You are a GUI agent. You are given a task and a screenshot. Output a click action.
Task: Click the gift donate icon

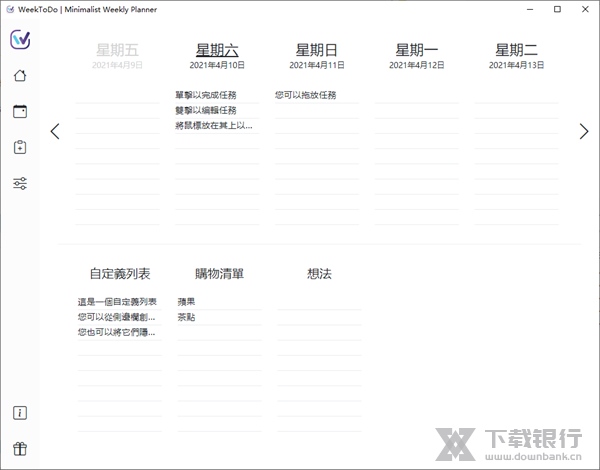point(20,449)
